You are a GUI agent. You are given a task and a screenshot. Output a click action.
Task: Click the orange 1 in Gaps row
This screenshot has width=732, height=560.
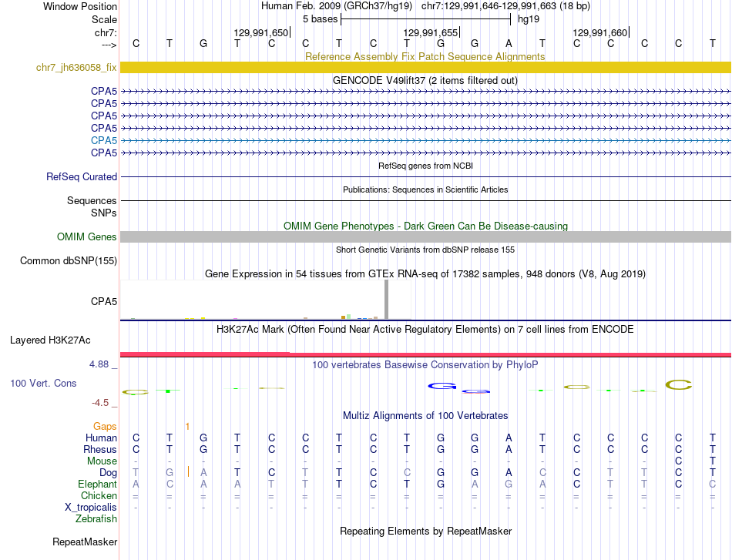pyautogui.click(x=187, y=427)
